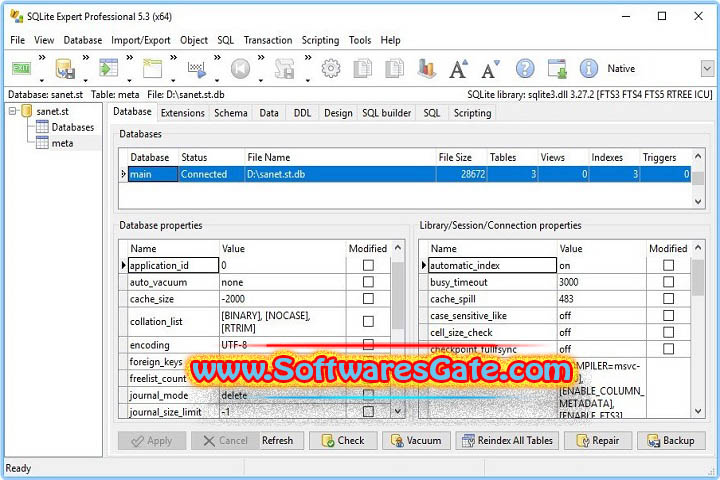Viewport: 720px width, 480px height.
Task: Click the database save toolbar icon
Action: click(x=65, y=68)
